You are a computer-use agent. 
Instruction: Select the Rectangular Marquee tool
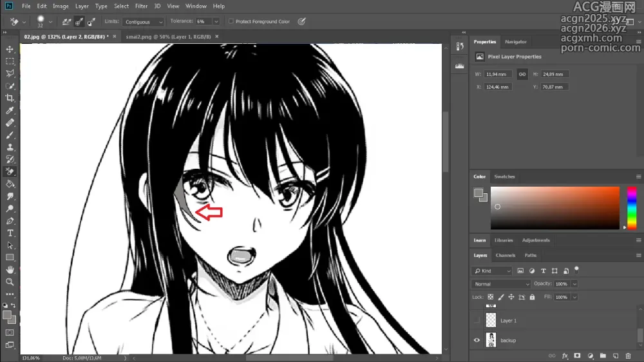point(10,62)
